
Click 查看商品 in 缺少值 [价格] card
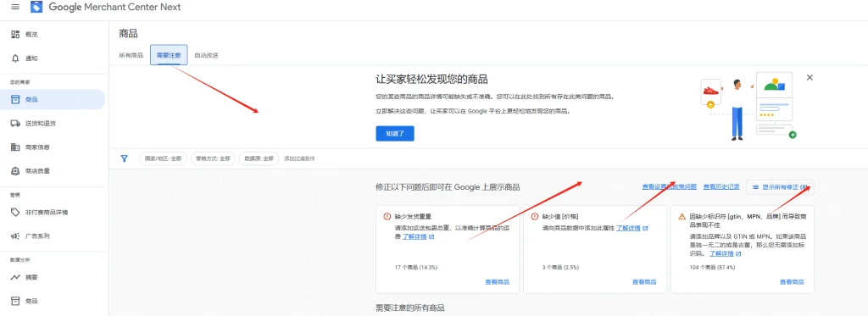tap(644, 281)
